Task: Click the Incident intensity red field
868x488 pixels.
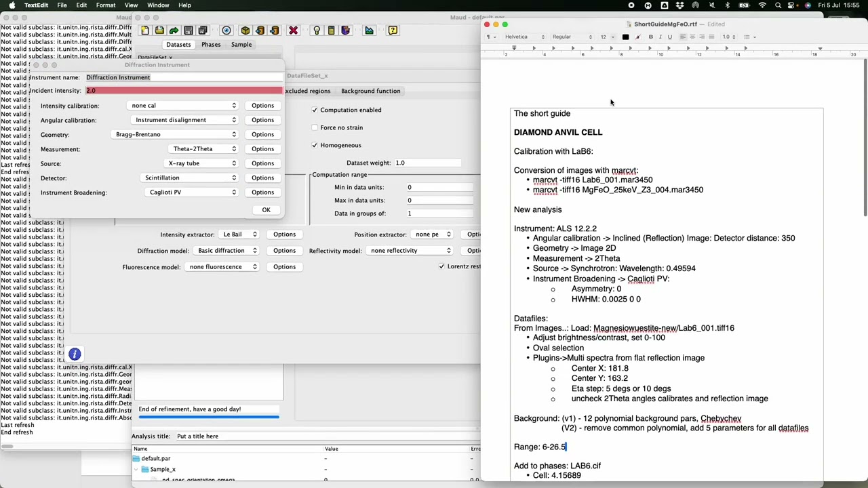Action: [184, 91]
